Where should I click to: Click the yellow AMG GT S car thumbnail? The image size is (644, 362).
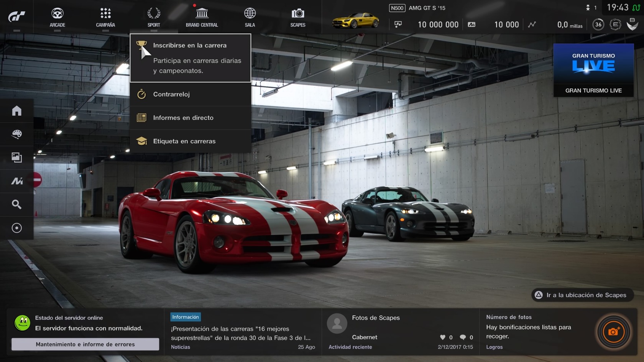(x=355, y=20)
